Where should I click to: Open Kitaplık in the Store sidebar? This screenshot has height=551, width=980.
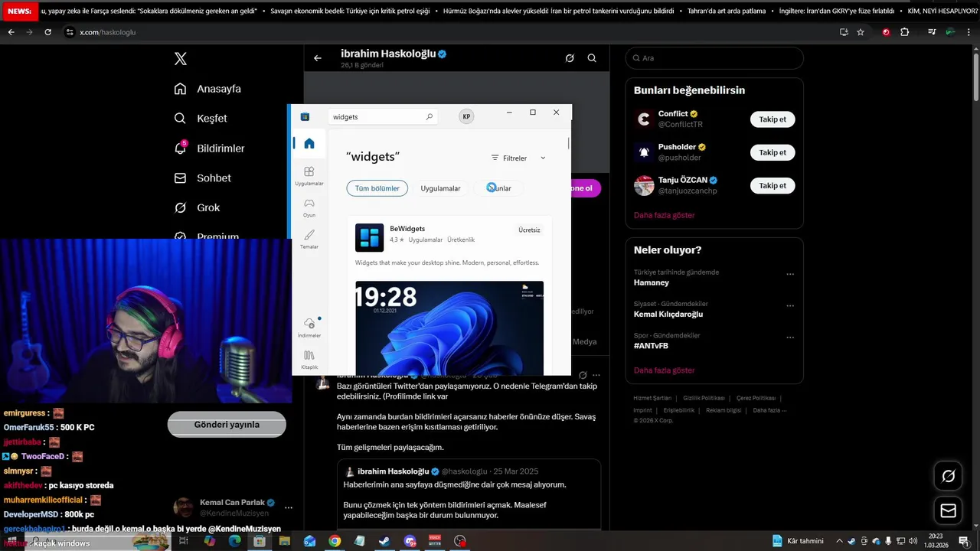pos(309,360)
